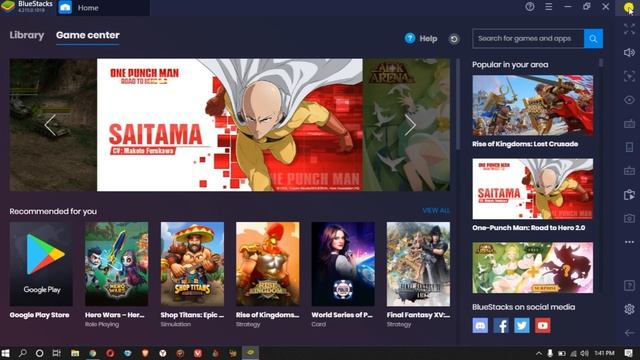Click the search for games and apps field
The height and width of the screenshot is (360, 640).
[x=528, y=39]
